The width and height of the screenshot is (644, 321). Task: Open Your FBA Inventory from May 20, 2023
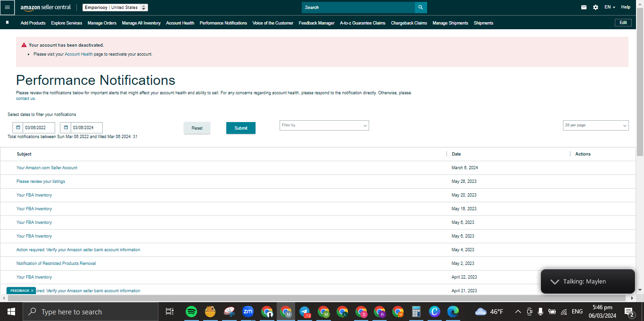point(34,195)
